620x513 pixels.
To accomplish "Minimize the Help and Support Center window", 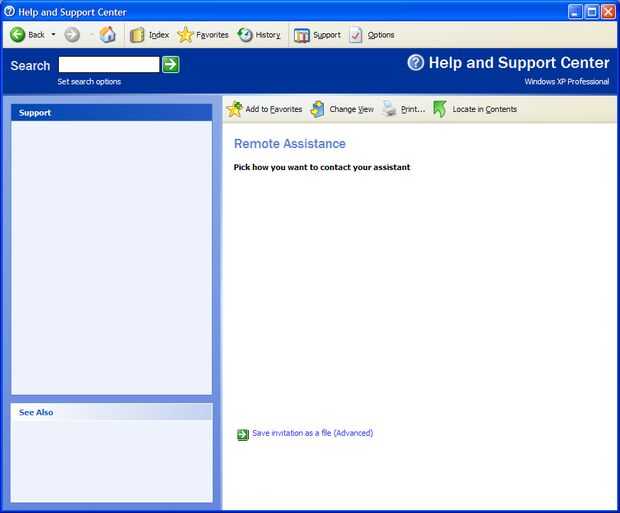I will click(x=575, y=12).
